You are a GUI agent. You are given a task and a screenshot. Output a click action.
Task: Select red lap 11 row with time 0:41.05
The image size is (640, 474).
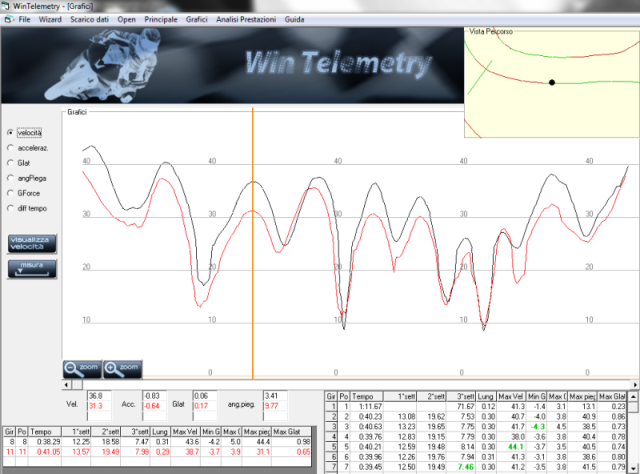point(157,452)
